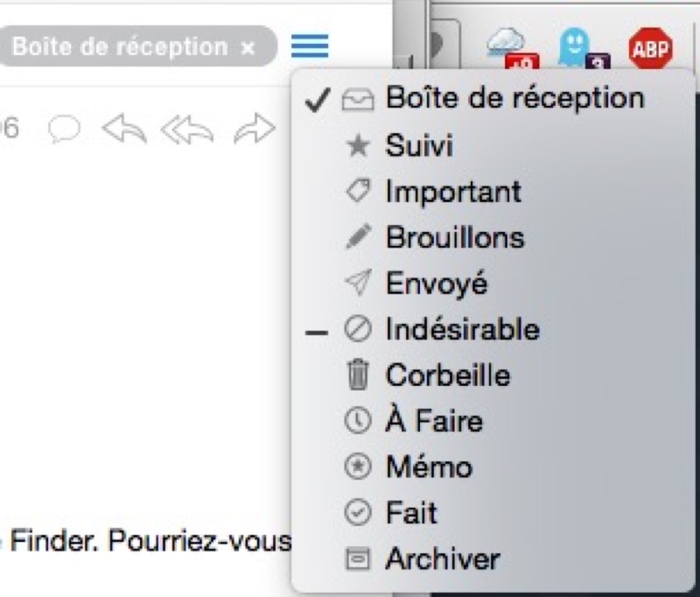Select Brouillons drafts entry

(x=454, y=237)
